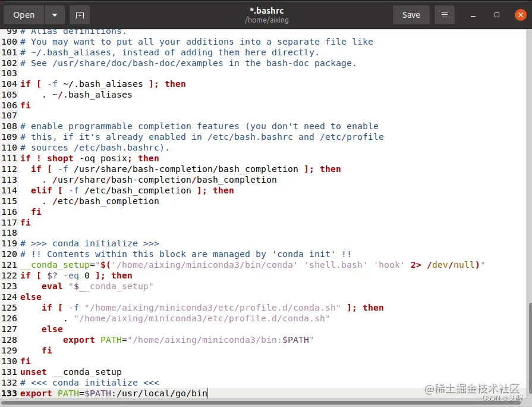Close the gedit window

point(521,15)
